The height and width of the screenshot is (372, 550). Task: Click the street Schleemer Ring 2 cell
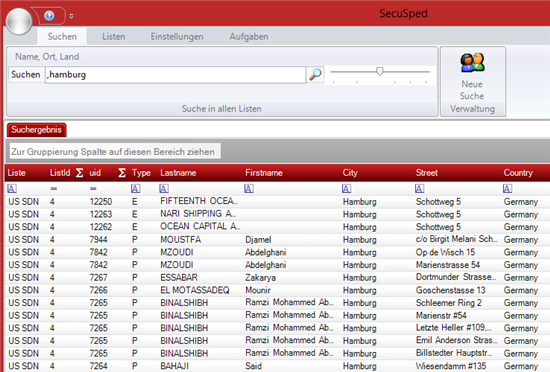tap(449, 303)
